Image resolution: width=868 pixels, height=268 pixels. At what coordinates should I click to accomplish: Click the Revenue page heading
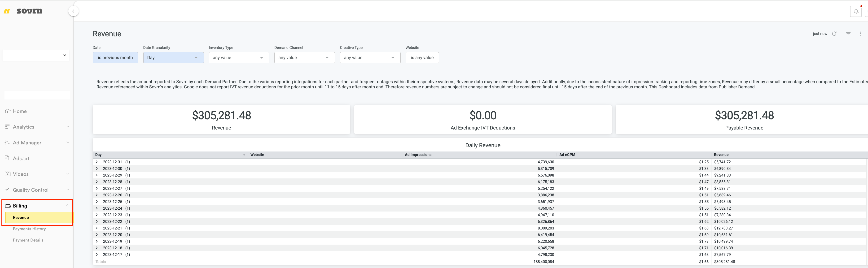[107, 34]
